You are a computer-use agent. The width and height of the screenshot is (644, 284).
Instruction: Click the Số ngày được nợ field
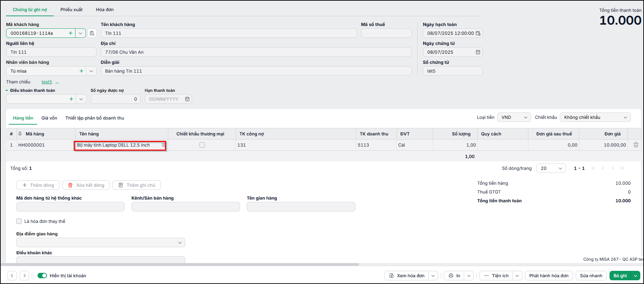coord(116,99)
